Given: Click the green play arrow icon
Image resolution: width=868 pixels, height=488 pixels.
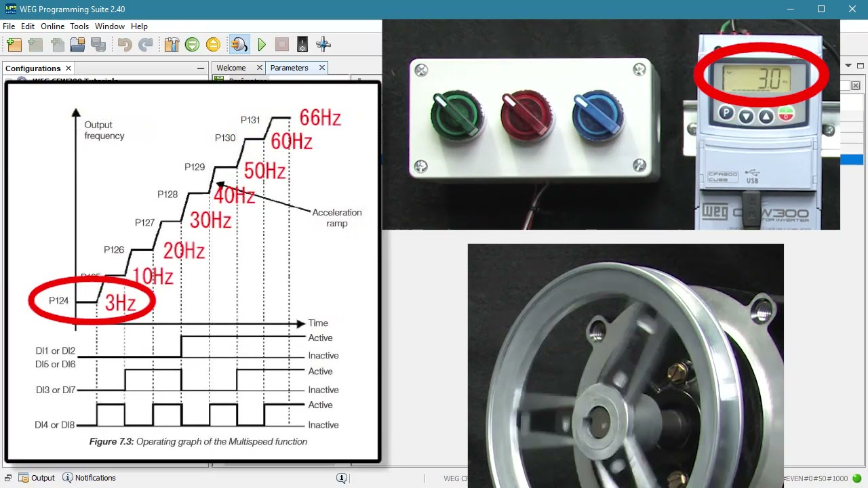Looking at the screenshot, I should (262, 45).
